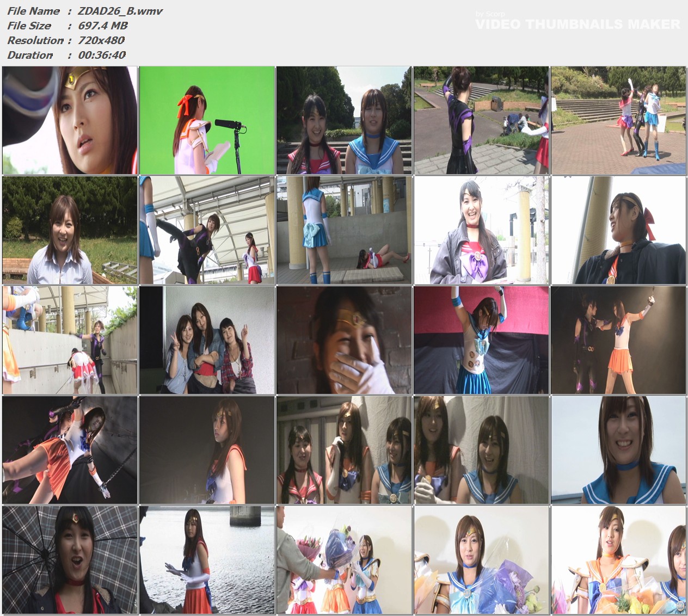Click the gray jacket with purple bow thumbnail

(481, 230)
